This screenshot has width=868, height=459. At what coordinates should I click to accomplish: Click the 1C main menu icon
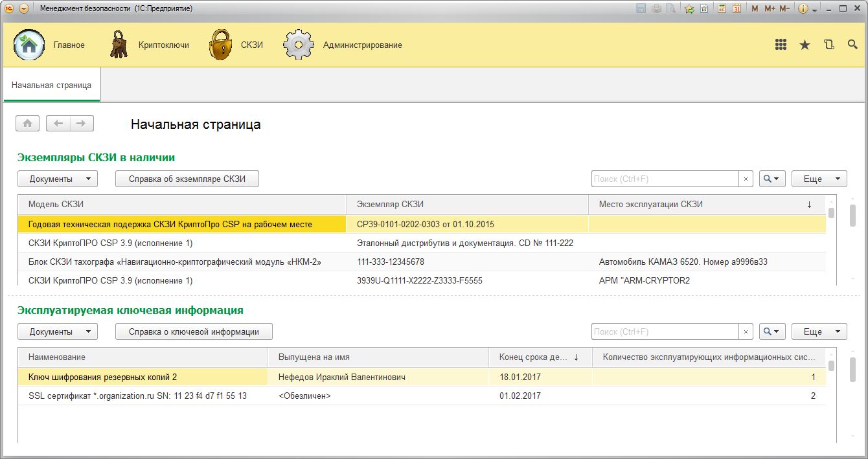tap(9, 8)
